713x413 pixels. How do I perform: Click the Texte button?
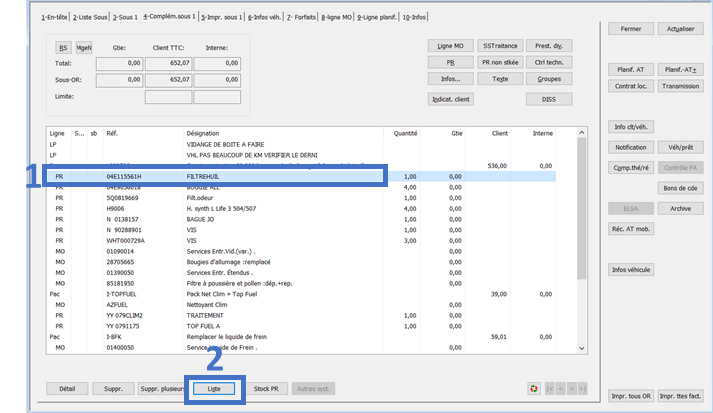pos(500,79)
